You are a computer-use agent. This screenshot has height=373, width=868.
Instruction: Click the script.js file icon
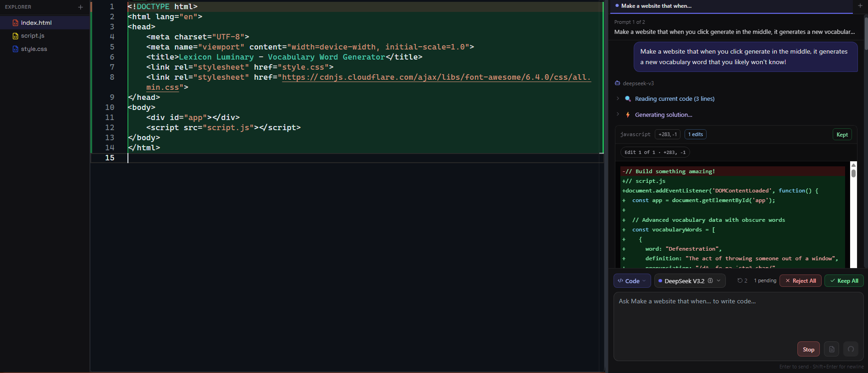coord(16,36)
